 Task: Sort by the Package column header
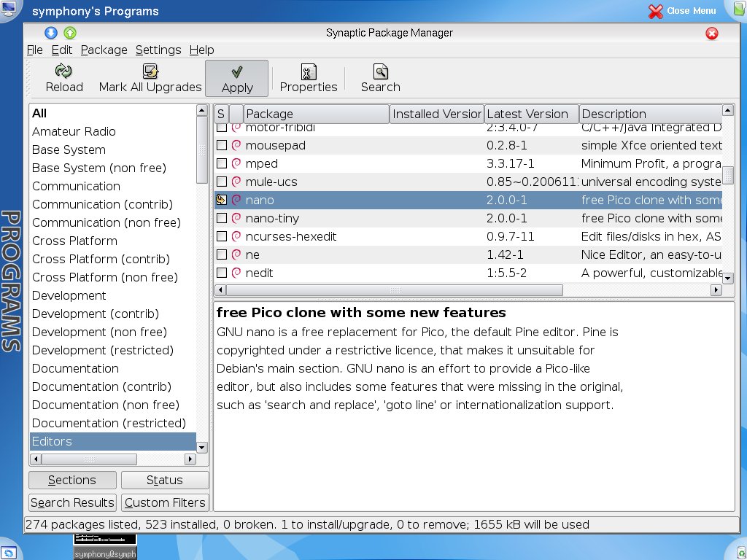pos(317,114)
